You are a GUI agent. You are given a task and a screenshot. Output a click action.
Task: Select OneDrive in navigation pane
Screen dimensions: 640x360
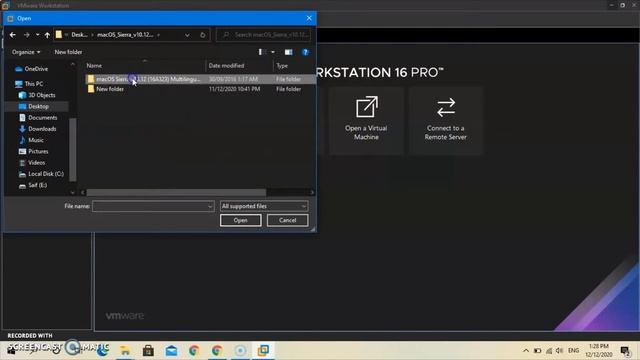32,69
